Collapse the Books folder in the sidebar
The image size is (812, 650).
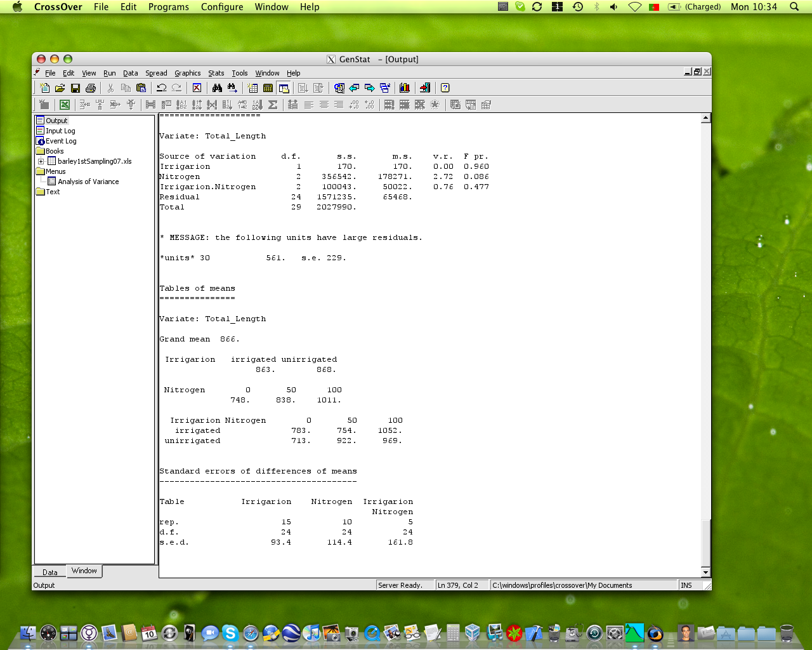(40, 151)
